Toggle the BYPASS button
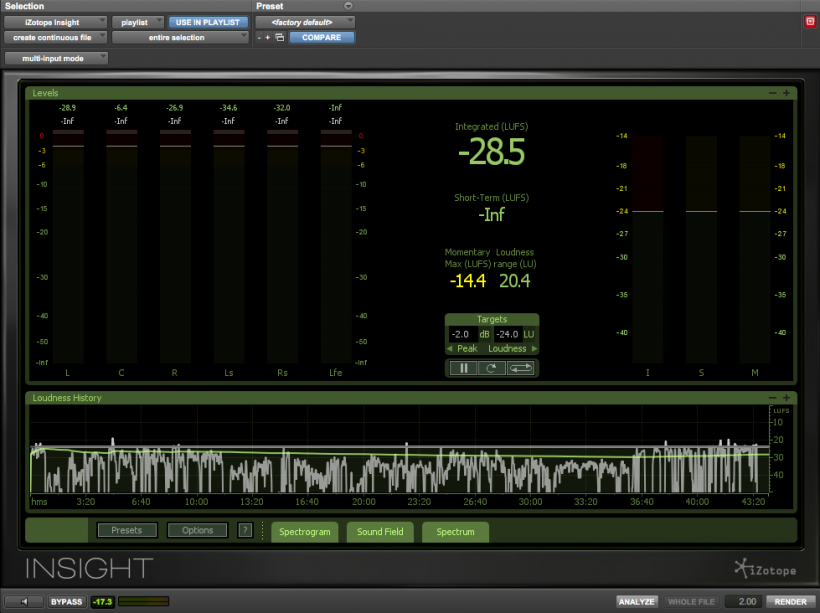 [x=67, y=602]
